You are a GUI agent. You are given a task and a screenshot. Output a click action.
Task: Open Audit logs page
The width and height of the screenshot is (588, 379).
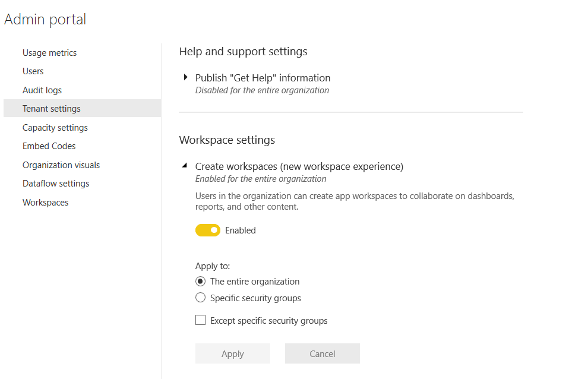coord(42,90)
